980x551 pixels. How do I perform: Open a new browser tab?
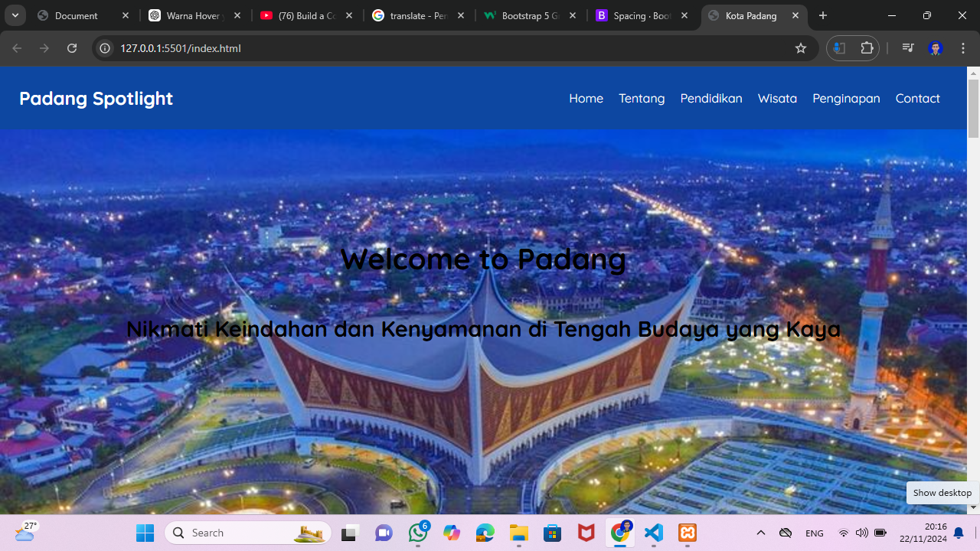[x=823, y=15]
